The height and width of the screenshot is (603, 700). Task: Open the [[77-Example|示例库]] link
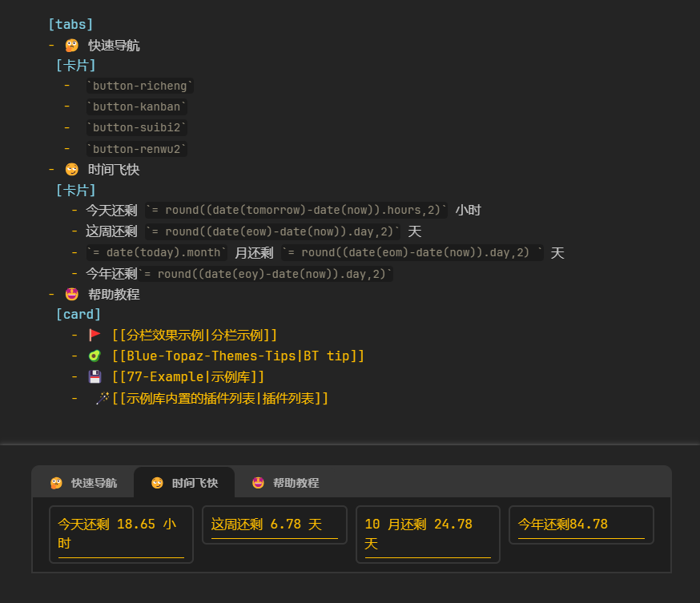pos(188,376)
